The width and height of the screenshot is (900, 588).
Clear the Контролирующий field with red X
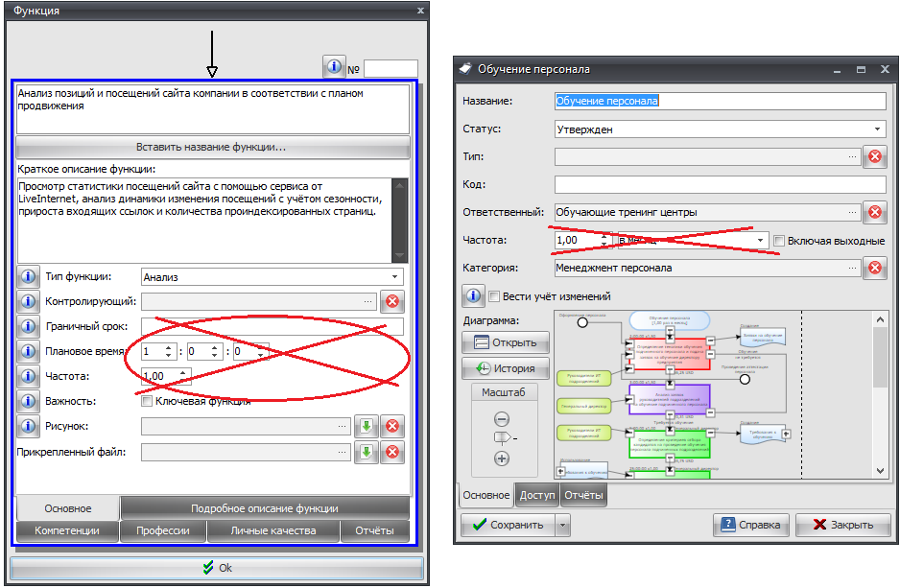[391, 302]
